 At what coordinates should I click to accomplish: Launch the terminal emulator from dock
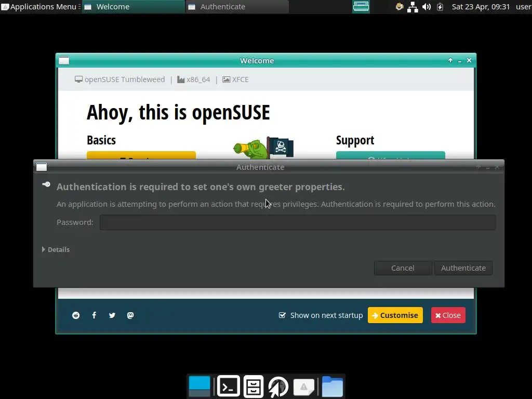pos(229,386)
